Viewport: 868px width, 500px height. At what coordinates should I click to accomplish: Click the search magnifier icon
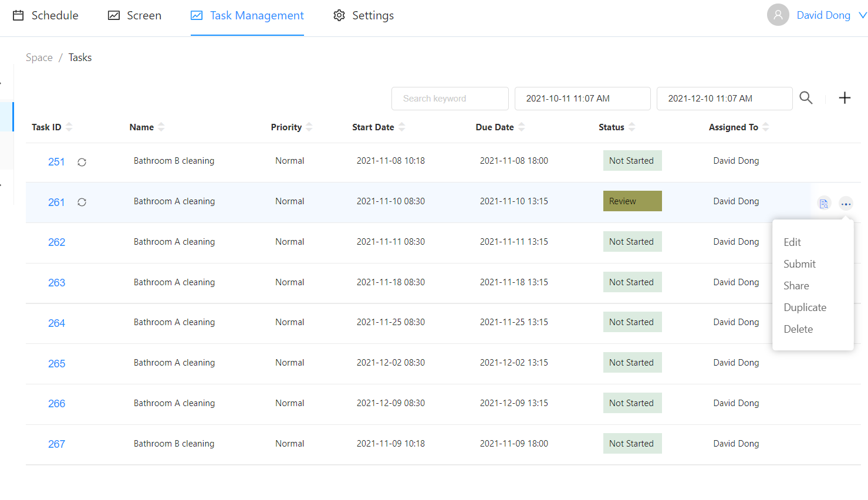(806, 98)
